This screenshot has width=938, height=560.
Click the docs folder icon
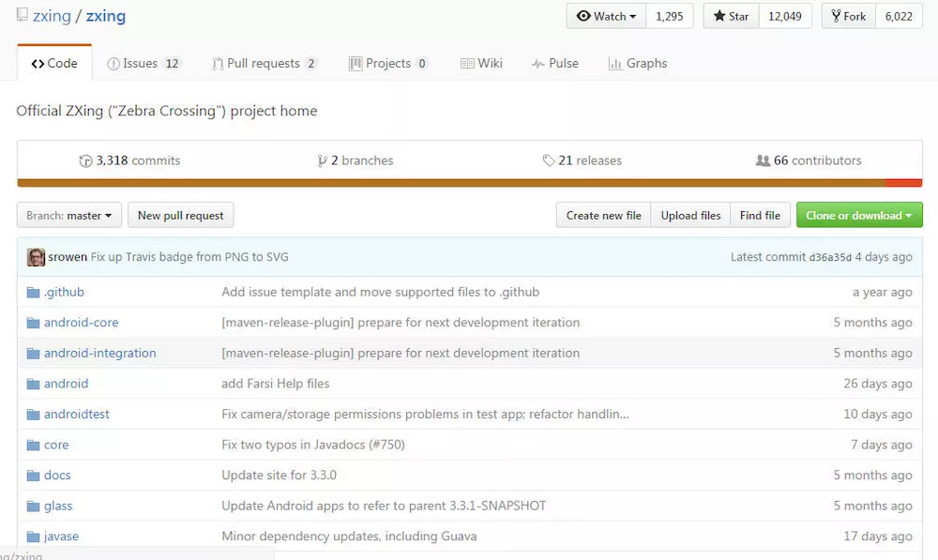coord(33,476)
